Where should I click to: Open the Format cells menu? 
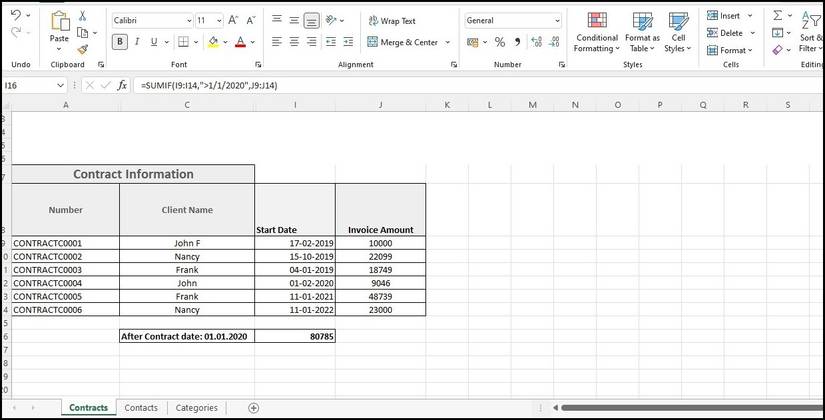[729, 50]
